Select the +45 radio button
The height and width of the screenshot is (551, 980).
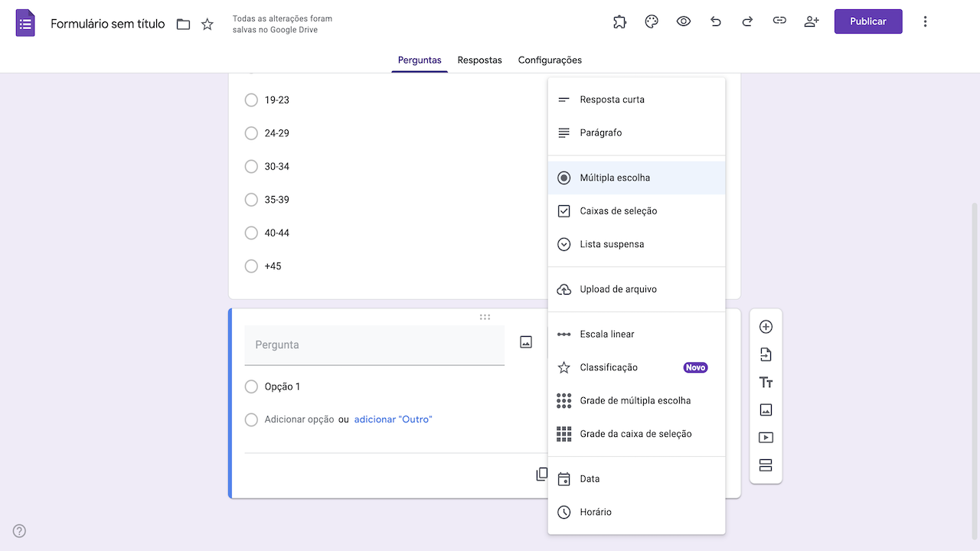(250, 266)
